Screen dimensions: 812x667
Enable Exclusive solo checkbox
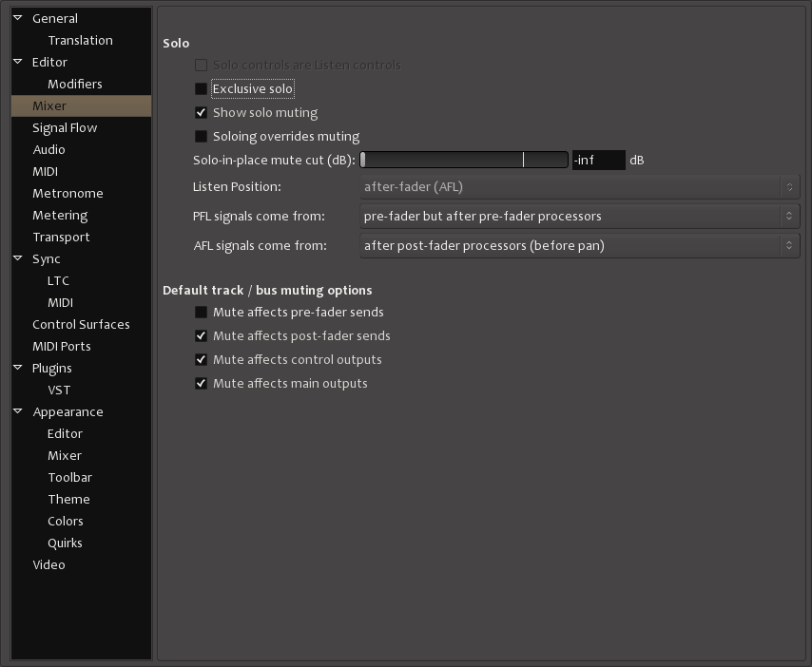(x=201, y=89)
